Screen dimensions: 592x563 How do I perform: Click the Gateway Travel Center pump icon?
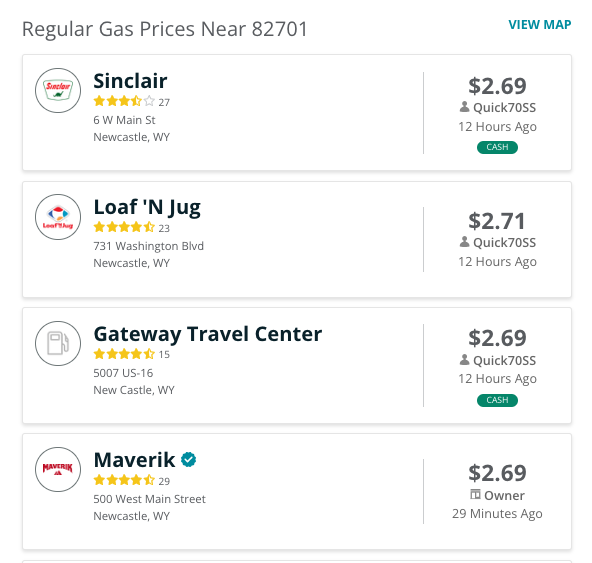[x=58, y=343]
